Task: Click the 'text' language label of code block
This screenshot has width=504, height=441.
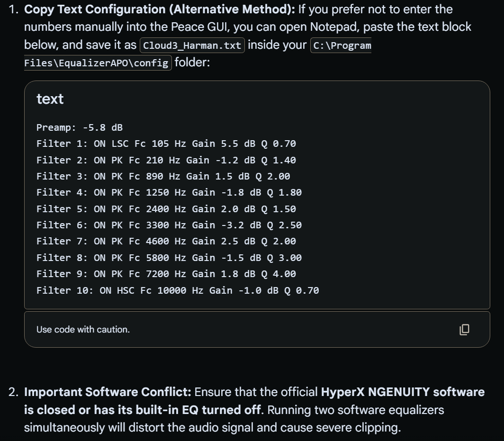Action: coord(50,99)
